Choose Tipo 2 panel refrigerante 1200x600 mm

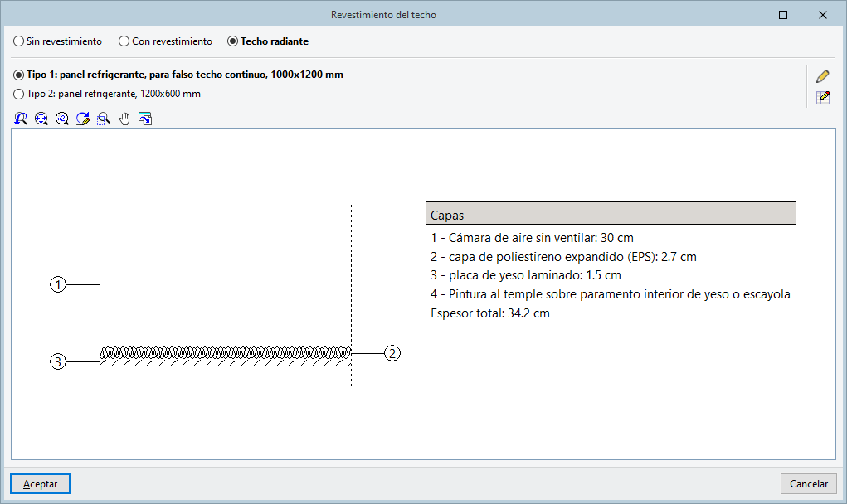tap(107, 94)
